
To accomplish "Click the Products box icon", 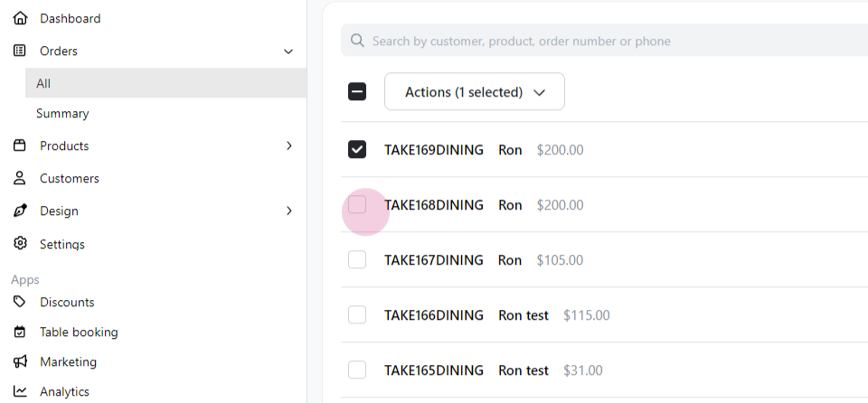I will (19, 145).
